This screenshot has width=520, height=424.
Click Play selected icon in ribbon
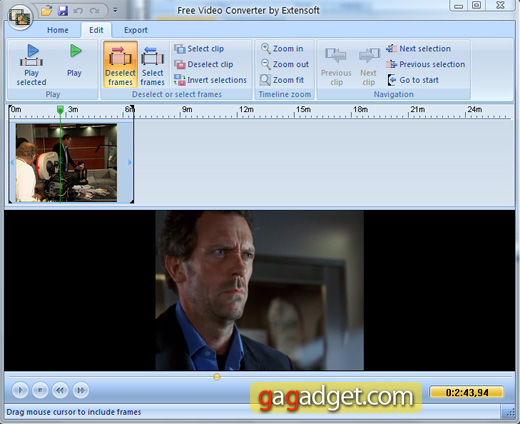pos(32,55)
